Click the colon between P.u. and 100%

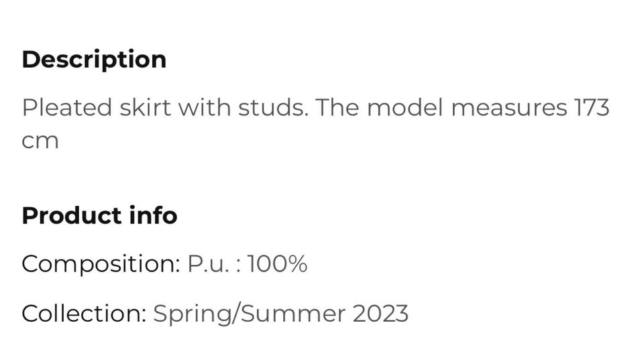pyautogui.click(x=239, y=265)
